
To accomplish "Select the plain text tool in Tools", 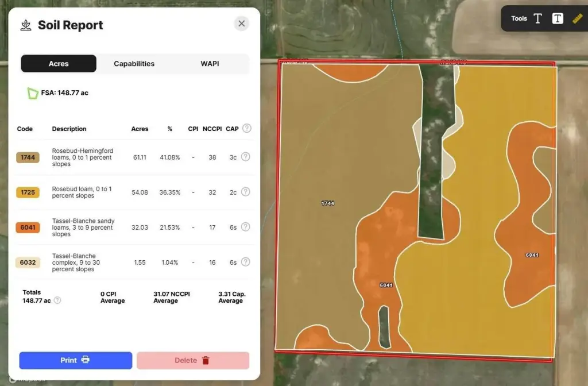I will (537, 18).
